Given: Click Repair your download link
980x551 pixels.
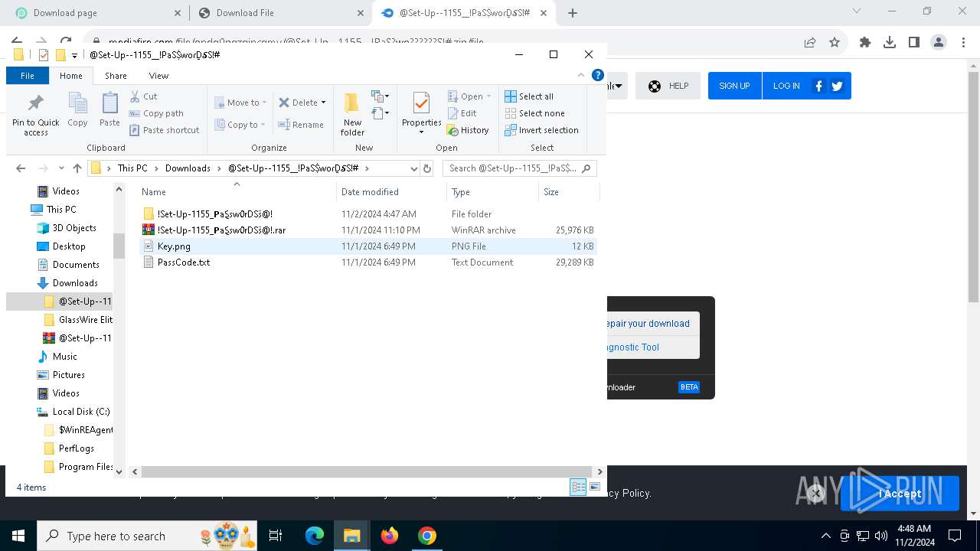Looking at the screenshot, I should click(648, 324).
